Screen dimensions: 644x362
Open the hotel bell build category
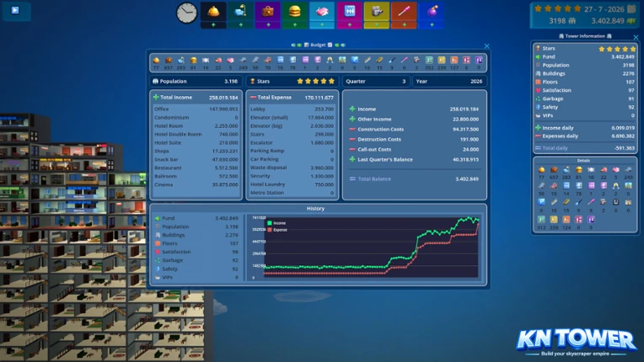(x=213, y=12)
